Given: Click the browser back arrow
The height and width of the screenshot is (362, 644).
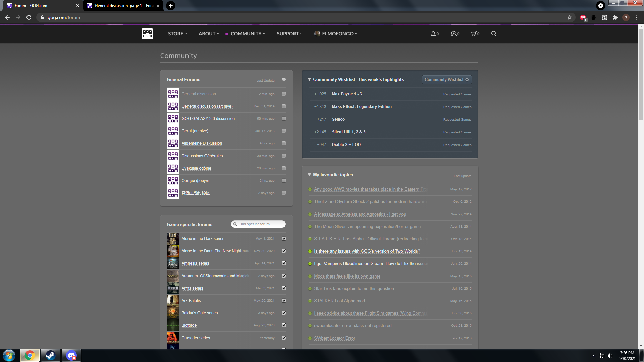Looking at the screenshot, I should [x=7, y=17].
